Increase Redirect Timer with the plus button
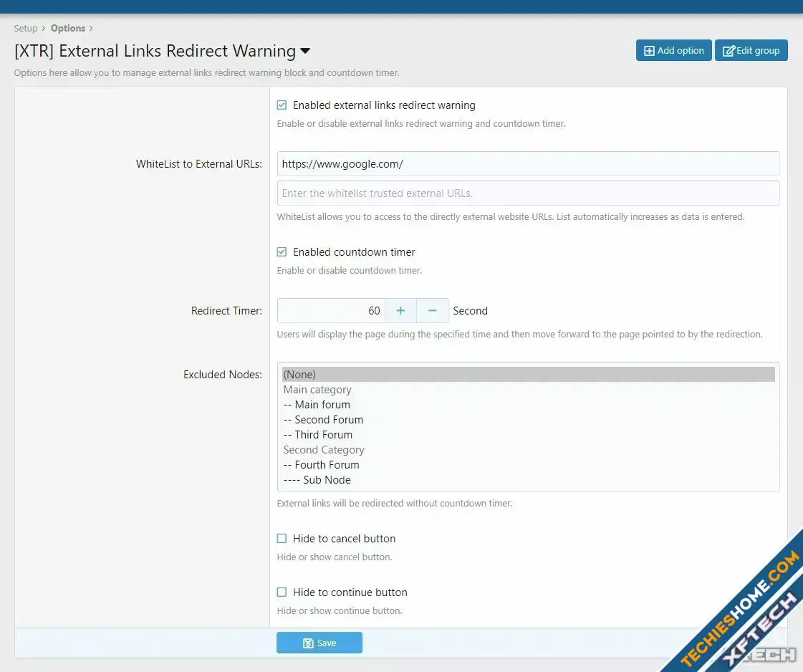This screenshot has height=672, width=803. [400, 311]
